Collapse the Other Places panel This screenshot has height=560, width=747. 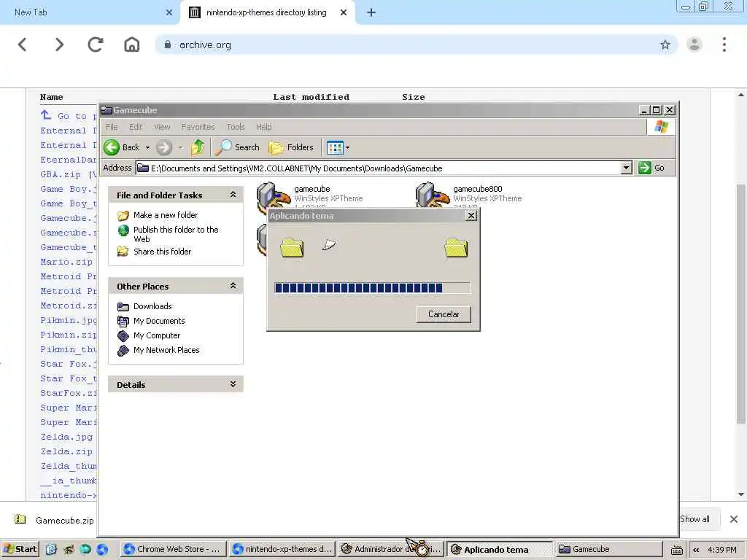[x=233, y=286]
